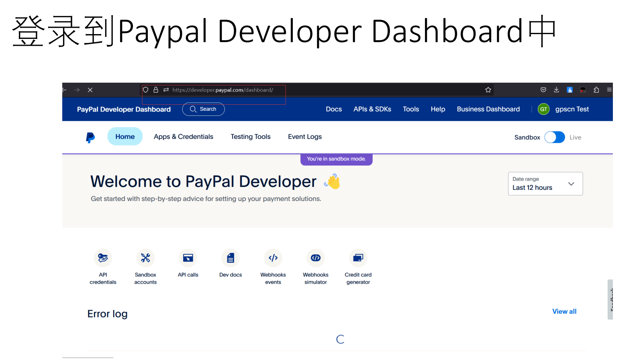Viewport: 641px width, 364px height.
Task: Open Dev docs shortcut icon
Action: pos(231,258)
